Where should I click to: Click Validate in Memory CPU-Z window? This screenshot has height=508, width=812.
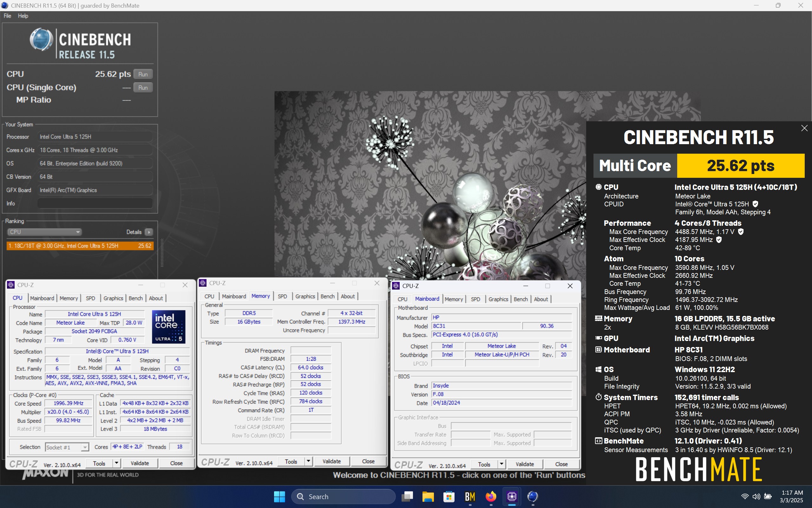pos(331,461)
